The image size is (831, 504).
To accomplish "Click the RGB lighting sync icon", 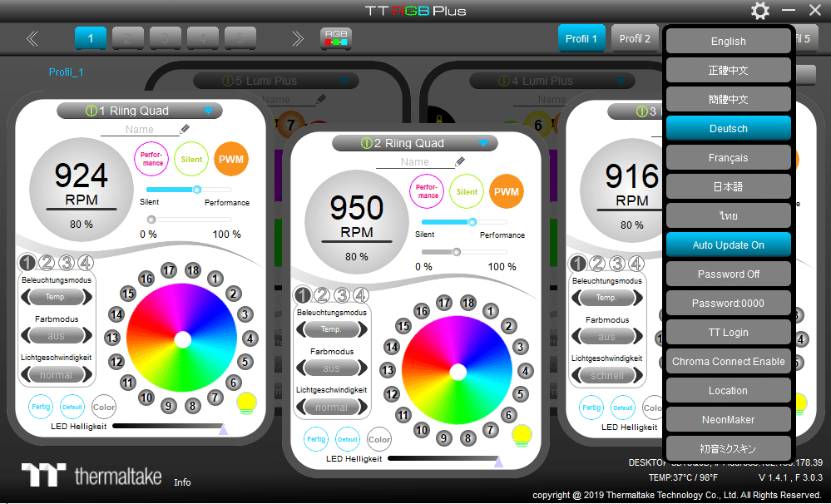I will tap(336, 38).
